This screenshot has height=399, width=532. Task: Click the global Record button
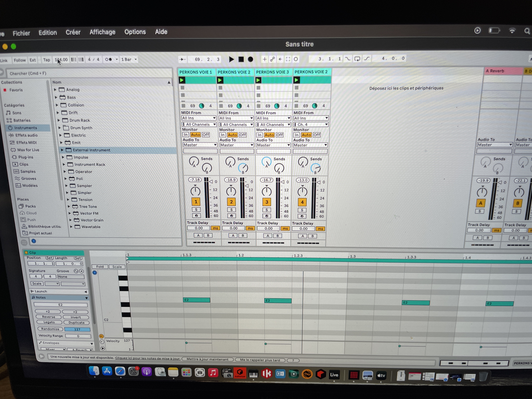click(x=250, y=59)
